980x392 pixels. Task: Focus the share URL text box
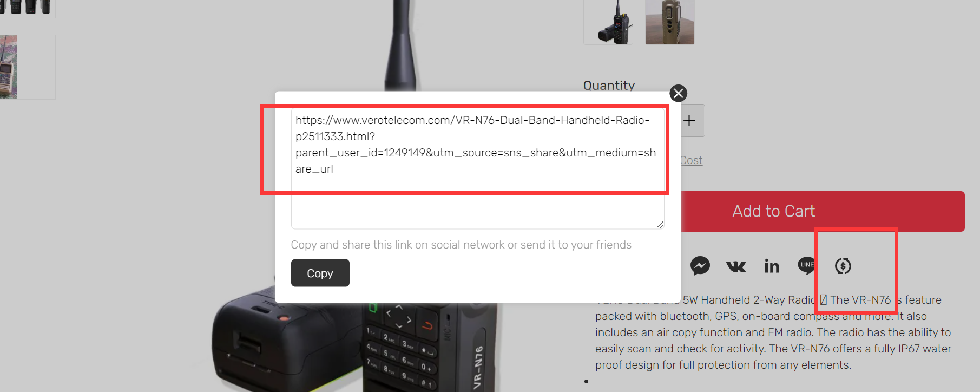(x=477, y=168)
